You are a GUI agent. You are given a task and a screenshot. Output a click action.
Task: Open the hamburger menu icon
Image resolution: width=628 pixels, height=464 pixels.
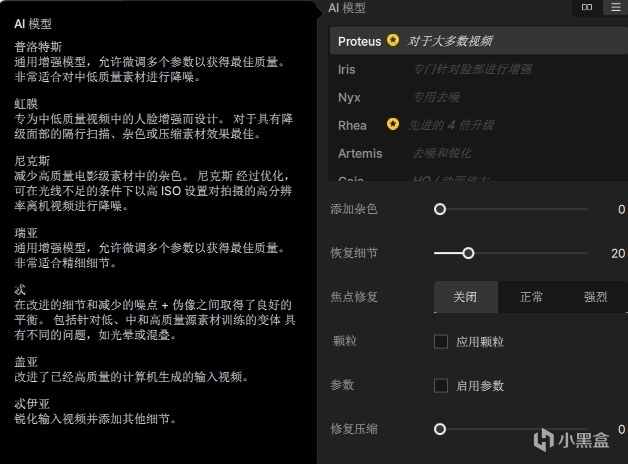[x=616, y=7]
